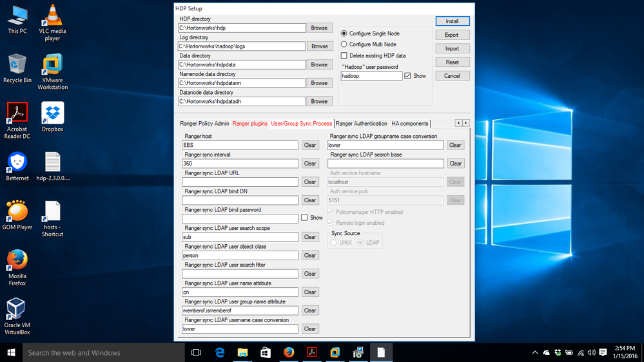Launch Acrobat Reader DC from desktop
Screen dimensions: 644x362
pyautogui.click(x=17, y=114)
